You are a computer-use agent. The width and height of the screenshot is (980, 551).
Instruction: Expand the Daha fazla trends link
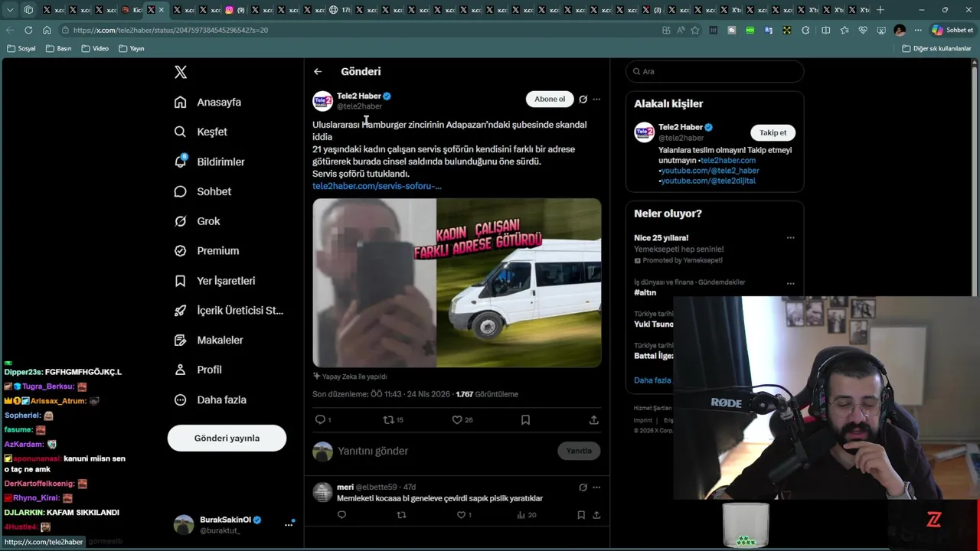pos(652,380)
